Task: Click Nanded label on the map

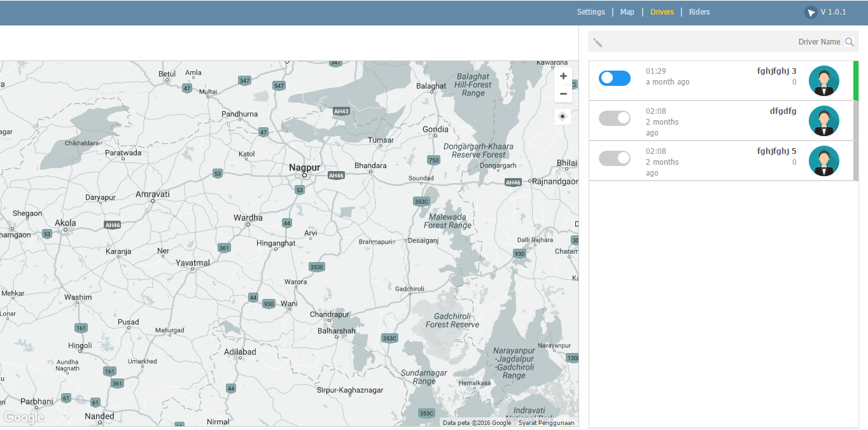Action: point(100,416)
